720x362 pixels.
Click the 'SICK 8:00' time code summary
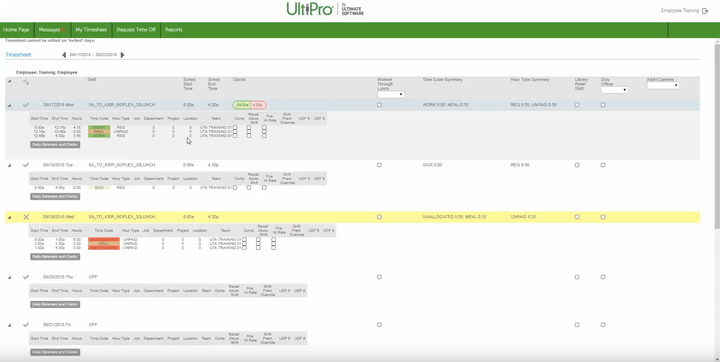click(x=432, y=165)
